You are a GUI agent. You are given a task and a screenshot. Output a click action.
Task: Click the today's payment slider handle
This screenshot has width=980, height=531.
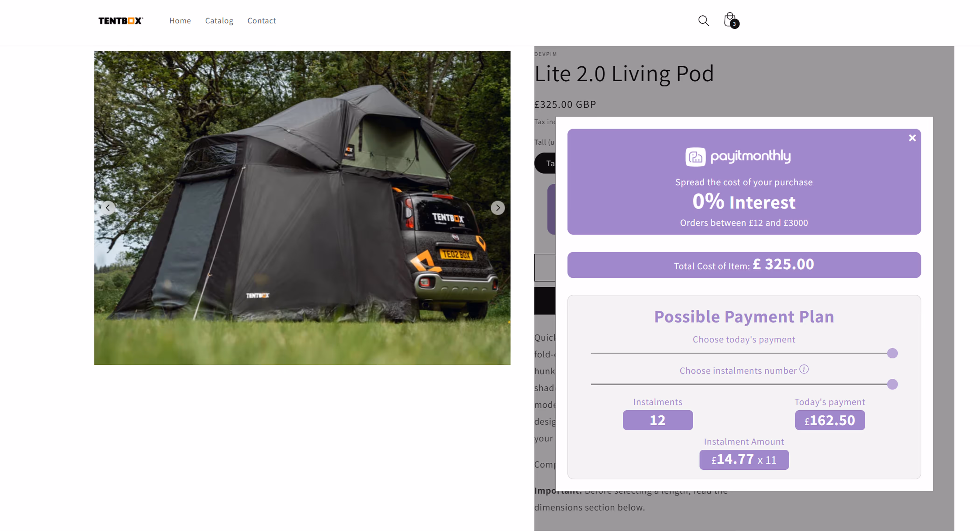tap(892, 353)
